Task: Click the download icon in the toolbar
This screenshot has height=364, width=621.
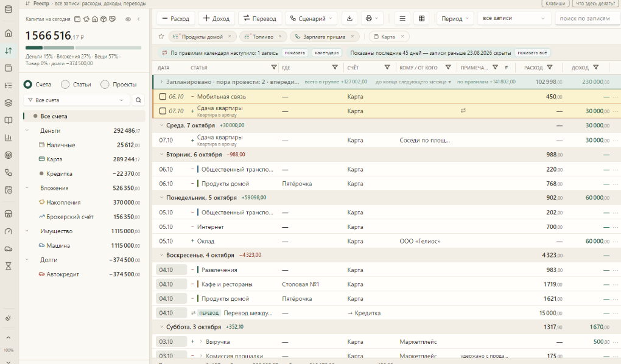Action: [x=349, y=18]
